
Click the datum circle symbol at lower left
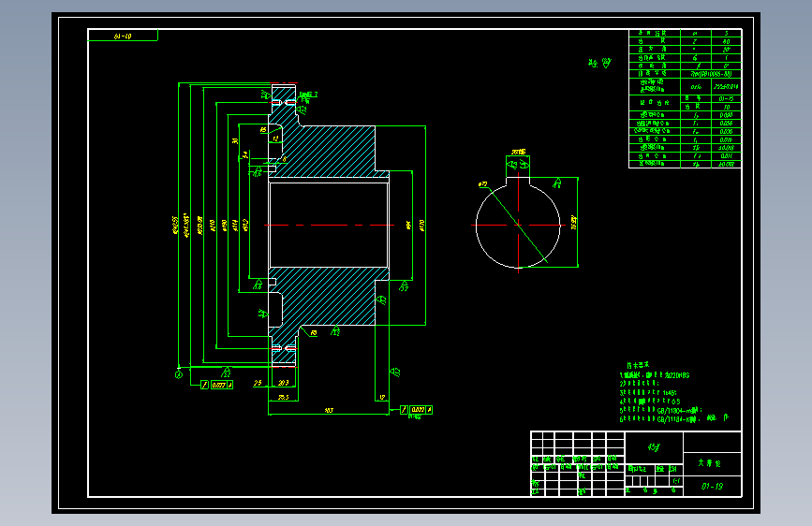pyautogui.click(x=179, y=374)
